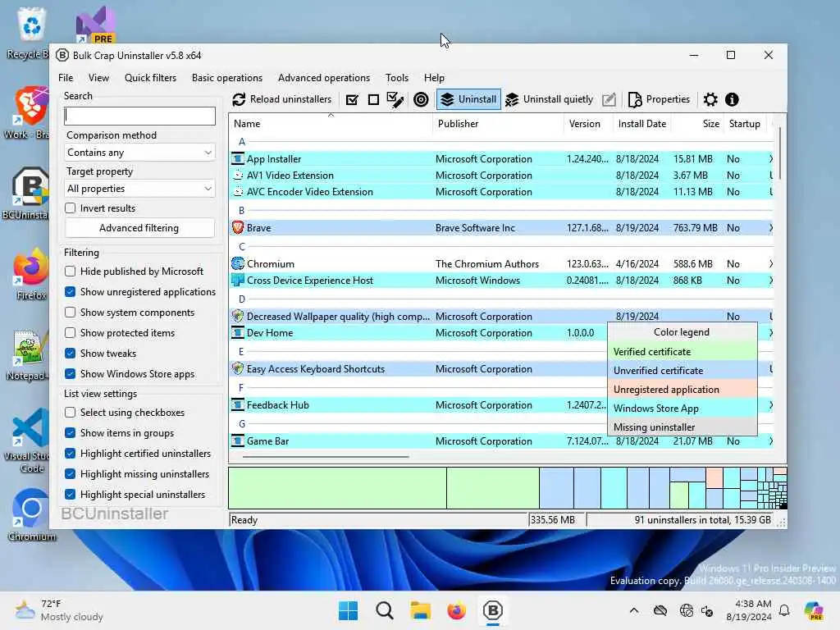
Task: Click the modify pencil toolbar icon
Action: coord(609,99)
